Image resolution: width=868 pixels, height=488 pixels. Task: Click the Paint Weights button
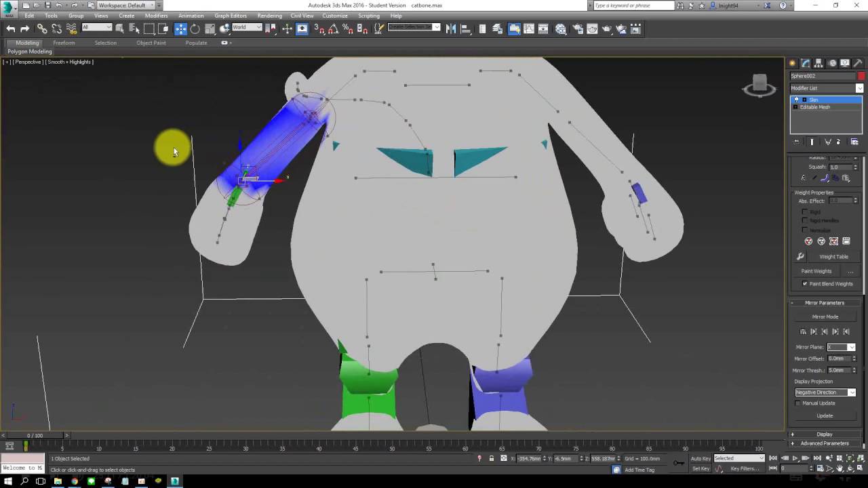816,271
